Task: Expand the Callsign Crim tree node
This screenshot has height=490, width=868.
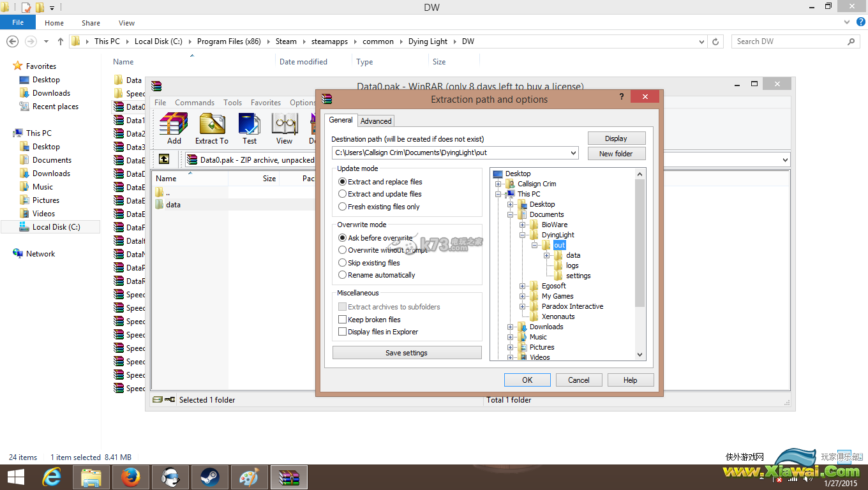Action: pos(498,184)
